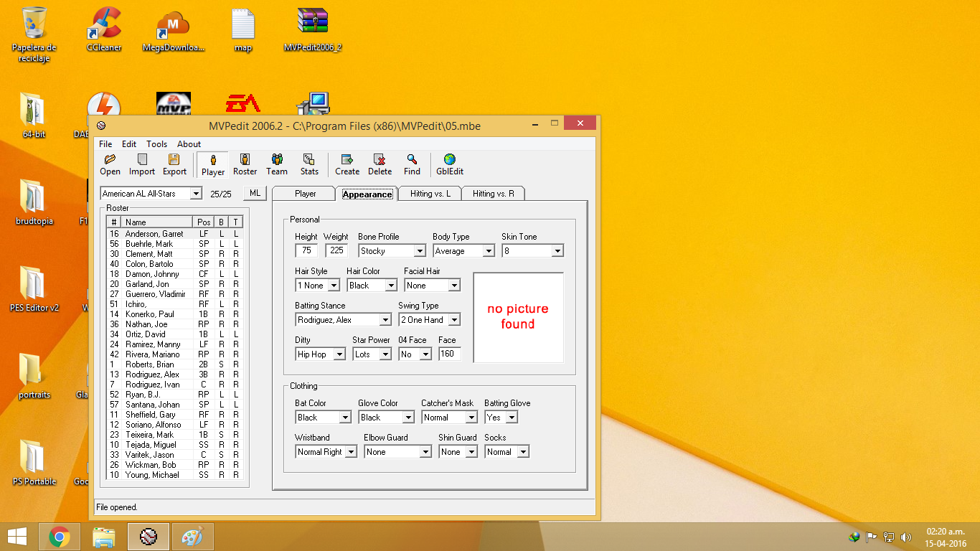Open the GblEdit globe icon
Image resolution: width=980 pixels, height=551 pixels.
click(x=450, y=164)
